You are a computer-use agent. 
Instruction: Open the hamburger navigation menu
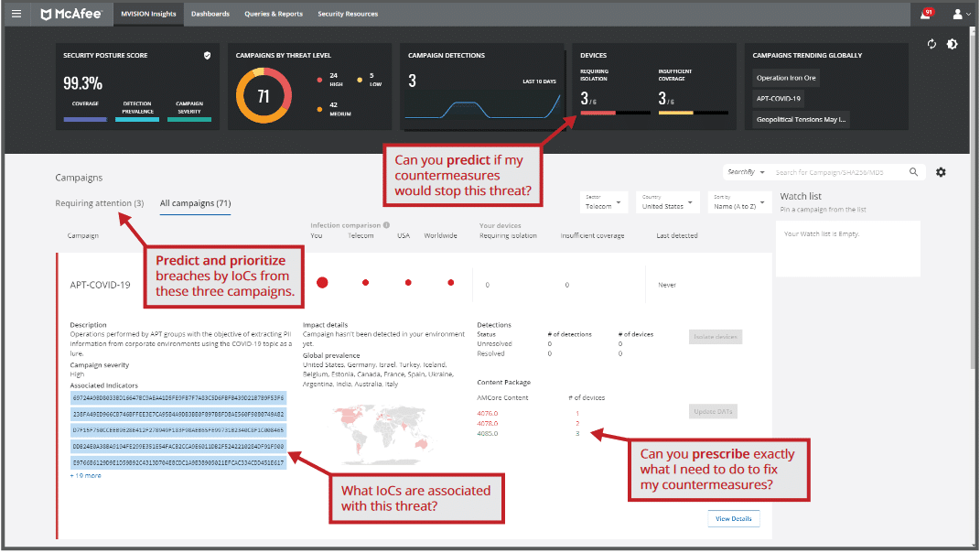coord(16,14)
